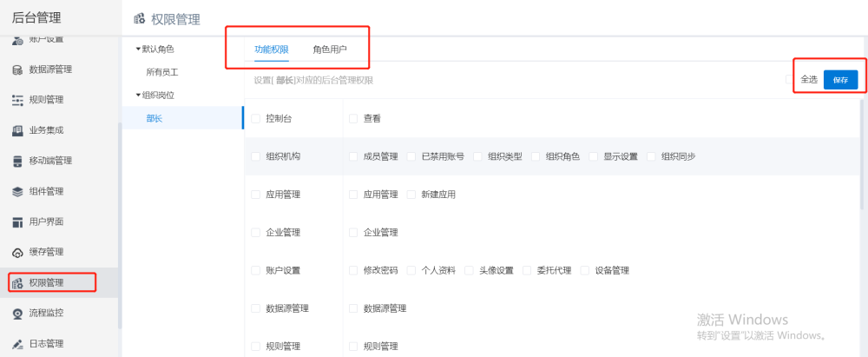Click the 流程监控 sidebar icon

(17, 313)
